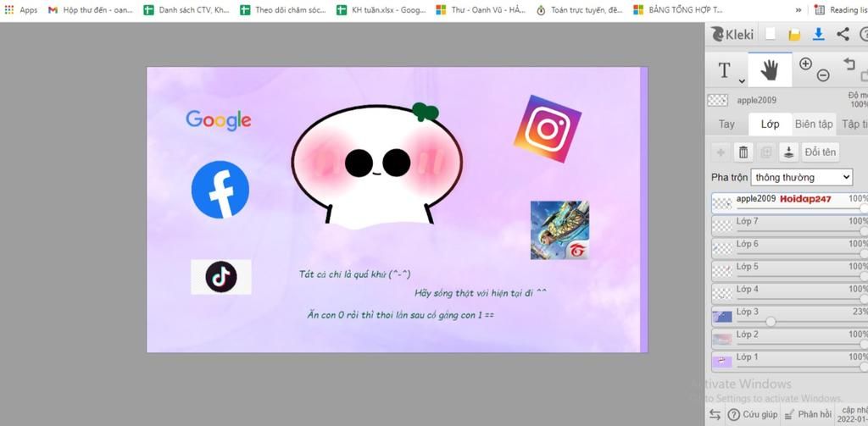
Task: Select layer Lớp 7
Action: point(789,226)
